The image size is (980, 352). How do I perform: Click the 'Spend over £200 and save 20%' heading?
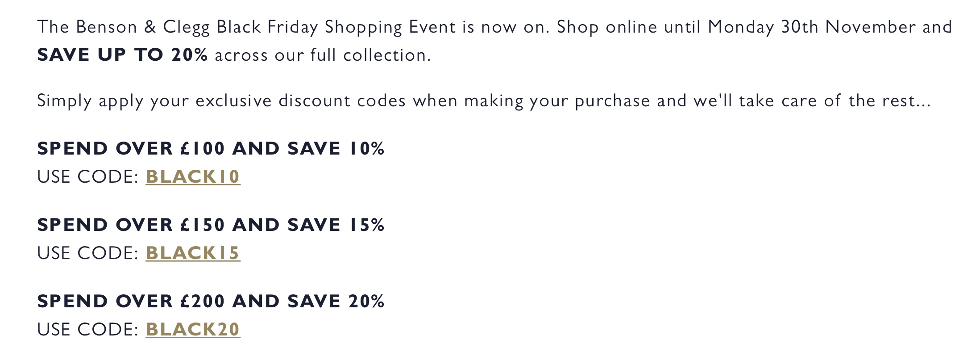point(211,301)
